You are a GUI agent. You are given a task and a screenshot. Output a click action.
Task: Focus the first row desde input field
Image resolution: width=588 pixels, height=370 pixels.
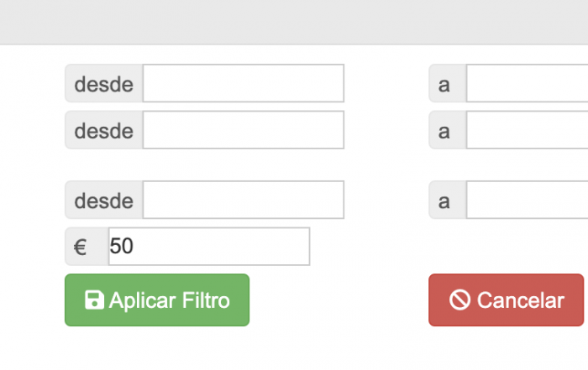tap(244, 83)
